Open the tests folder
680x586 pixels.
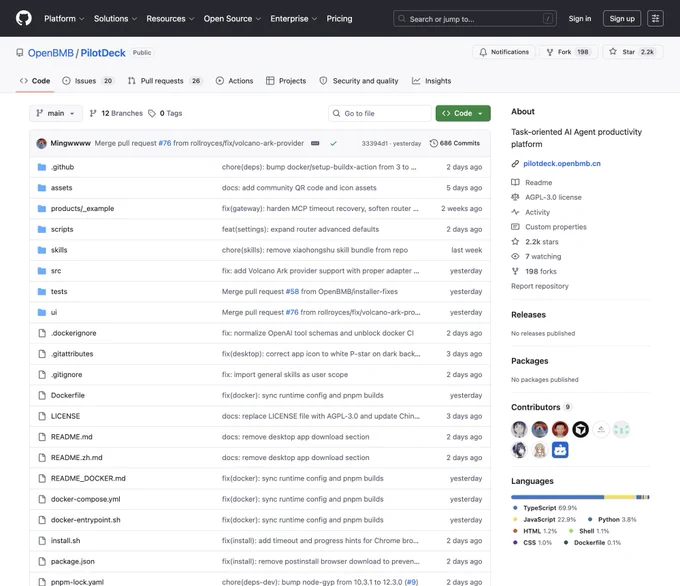[59, 292]
